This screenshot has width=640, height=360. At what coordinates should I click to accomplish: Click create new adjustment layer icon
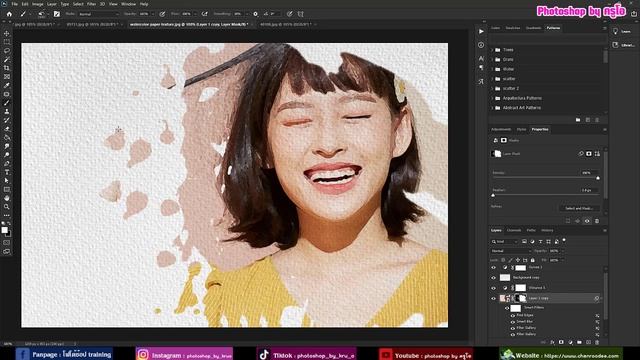(570, 342)
